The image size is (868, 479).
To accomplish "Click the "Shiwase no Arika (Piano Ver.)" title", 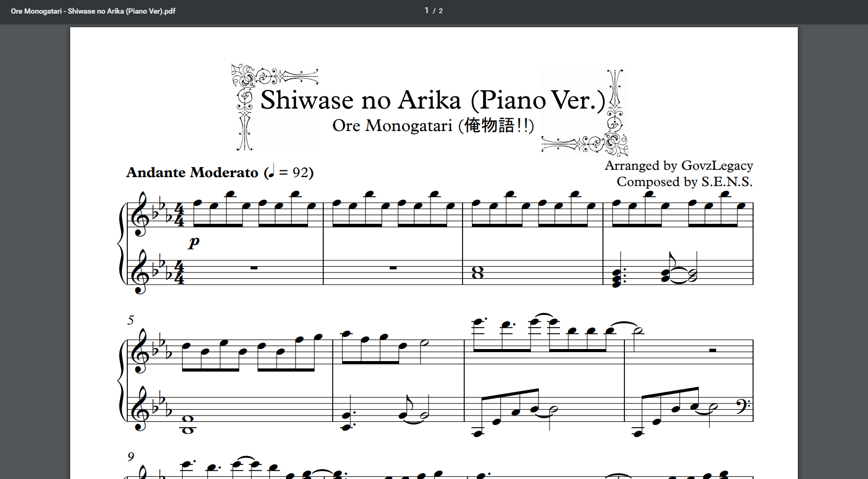I will 433,100.
